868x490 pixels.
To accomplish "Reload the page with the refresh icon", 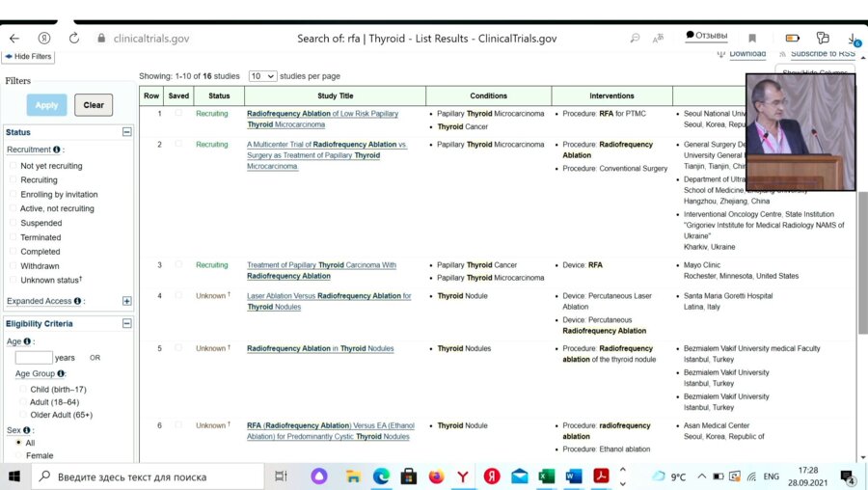I will 74,39.
